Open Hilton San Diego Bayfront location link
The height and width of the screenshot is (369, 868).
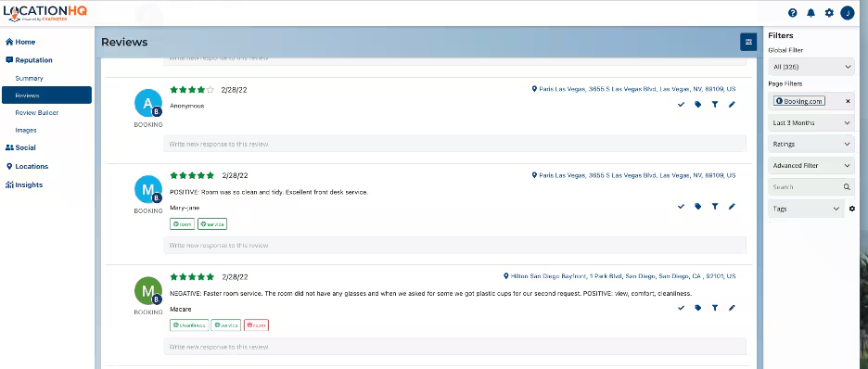click(619, 276)
